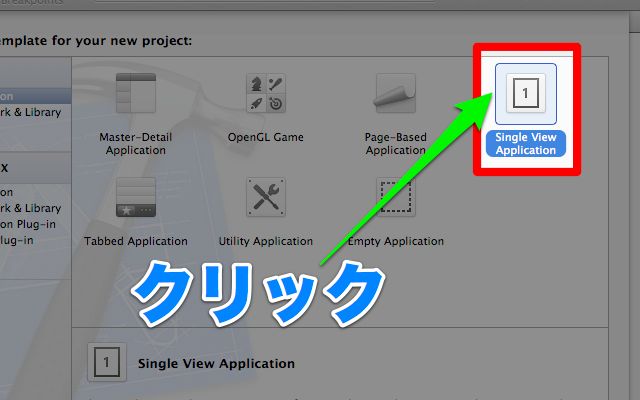Click the 'Page-Based Application' label text
The height and width of the screenshot is (400, 640).
coord(396,144)
